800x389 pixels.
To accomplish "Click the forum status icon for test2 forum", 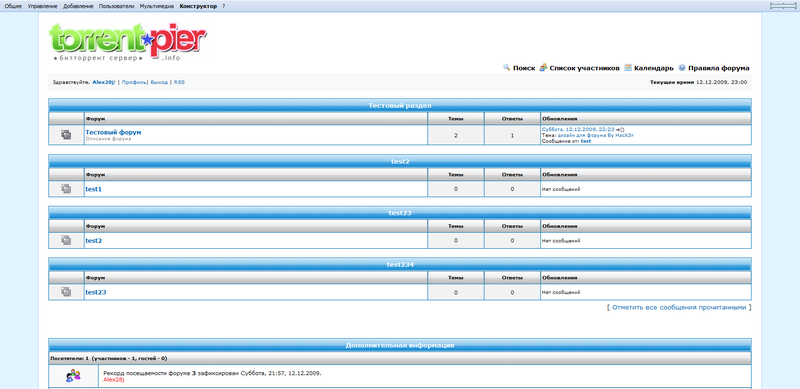I will [66, 240].
